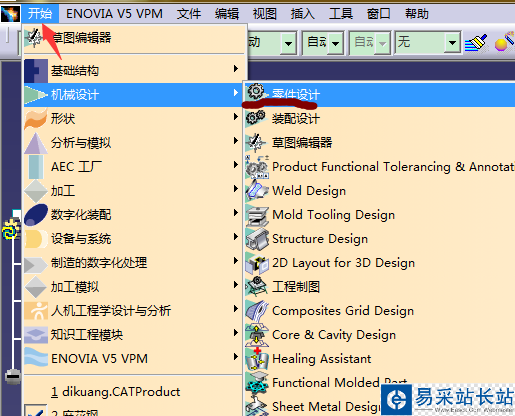Click the paint brush toolbar icon

click(476, 43)
